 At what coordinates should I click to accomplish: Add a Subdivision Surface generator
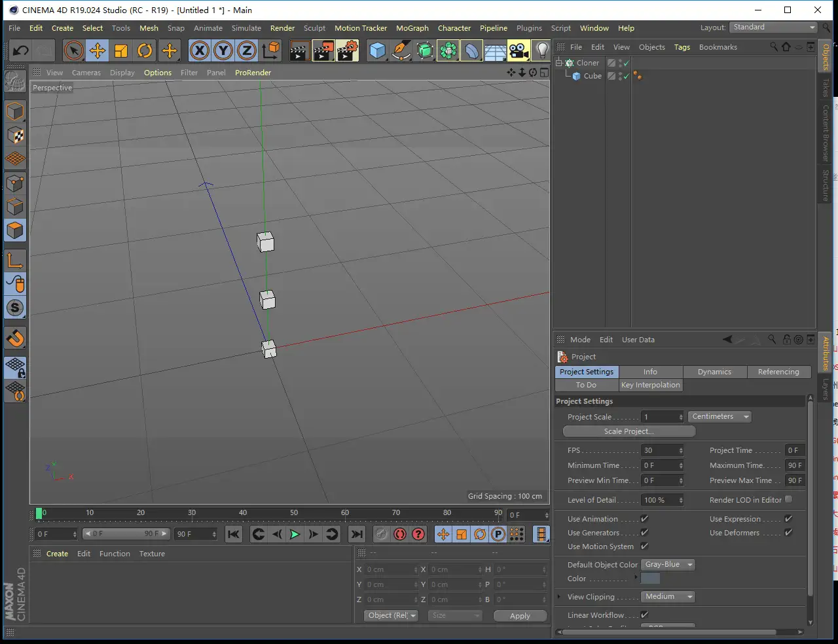[424, 50]
